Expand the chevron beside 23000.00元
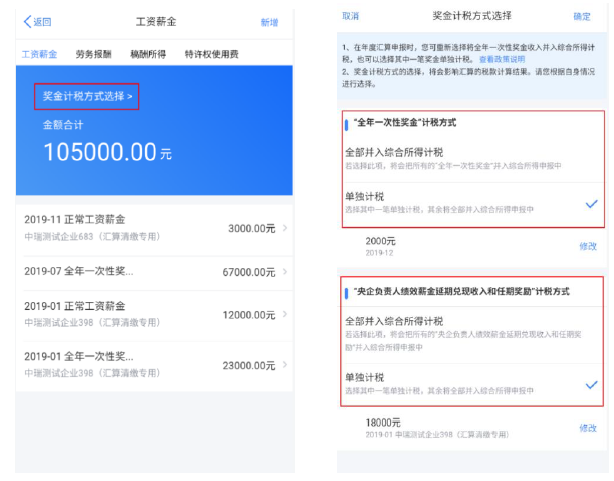The height and width of the screenshot is (481, 614). [285, 365]
